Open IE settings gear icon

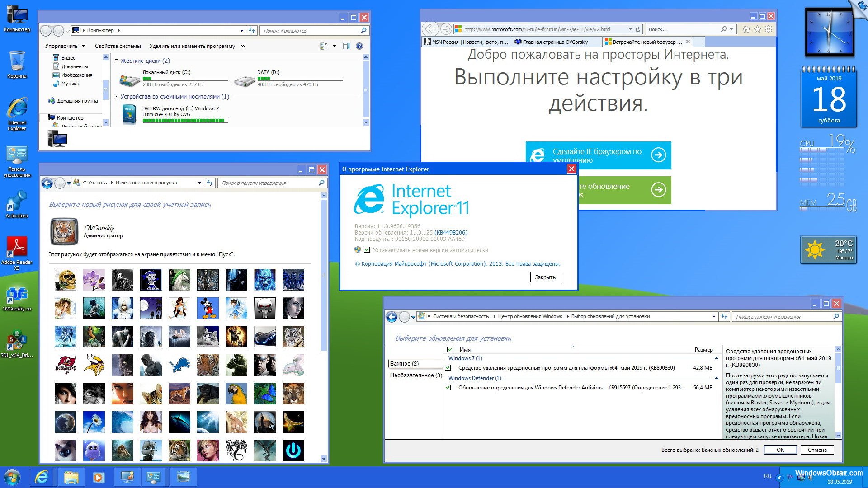tap(769, 29)
